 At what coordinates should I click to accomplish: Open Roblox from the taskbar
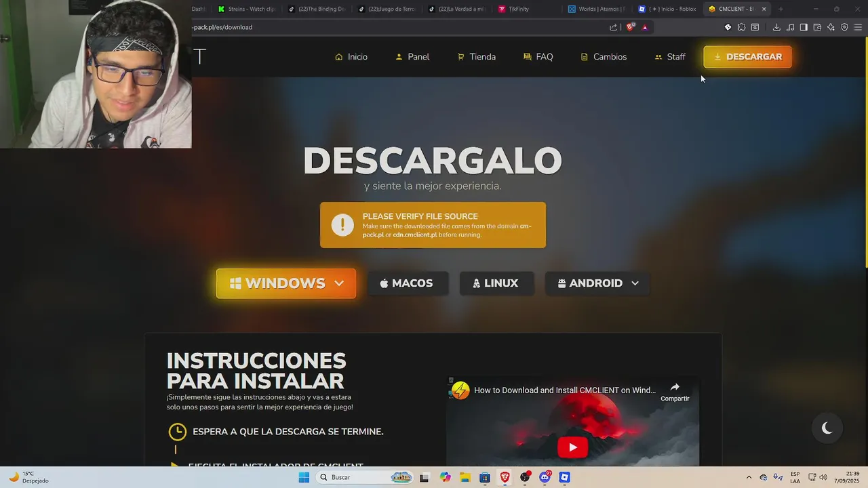point(564,477)
